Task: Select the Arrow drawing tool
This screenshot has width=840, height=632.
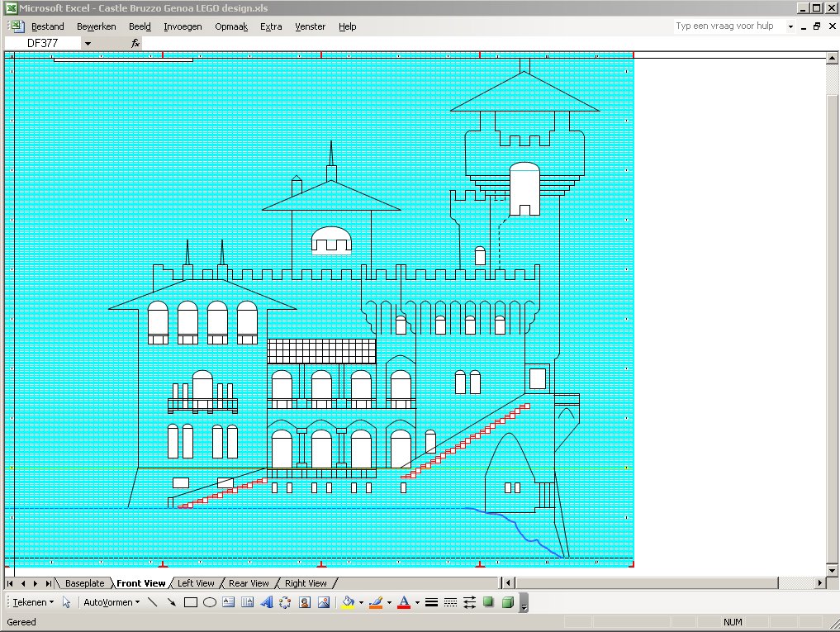Action: [x=172, y=602]
